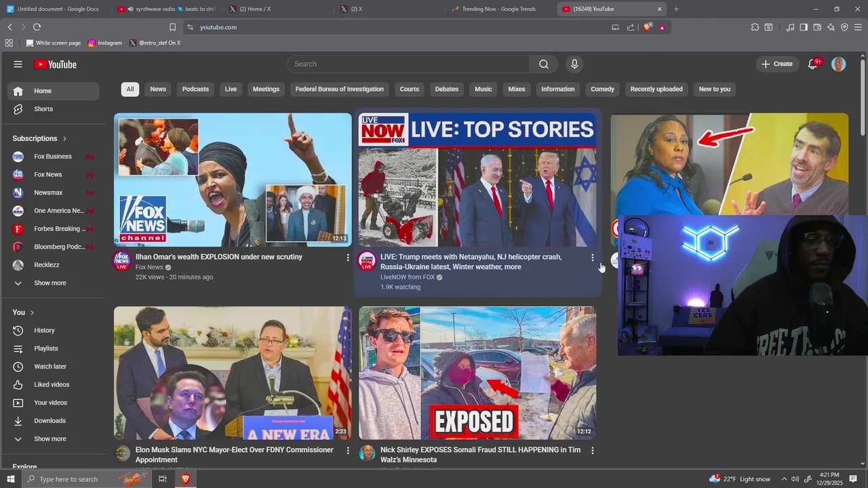Go back with browser back arrow
This screenshot has height=488, width=868.
[x=10, y=27]
